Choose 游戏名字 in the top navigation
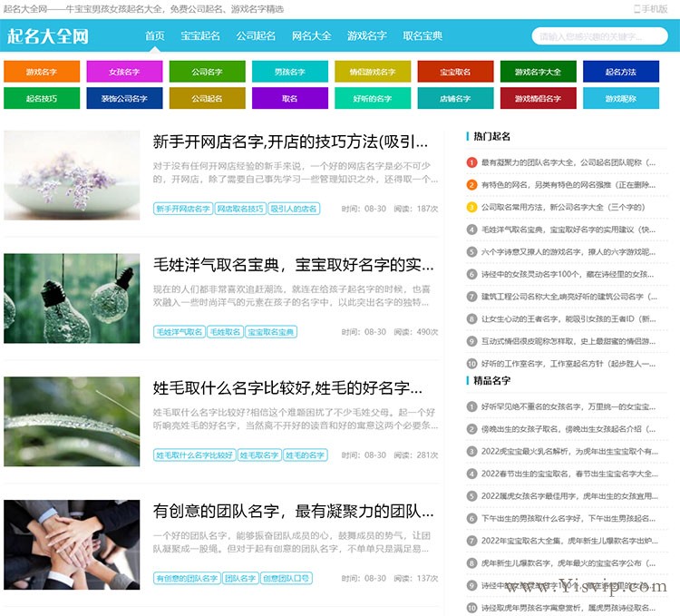Screen dimensions: 680x616 [x=367, y=35]
